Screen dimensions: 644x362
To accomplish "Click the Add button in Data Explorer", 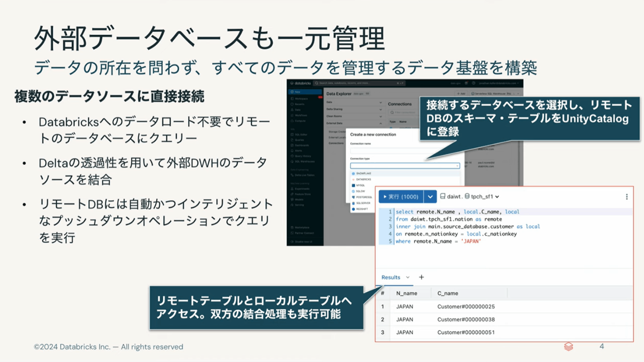I will 461,94.
